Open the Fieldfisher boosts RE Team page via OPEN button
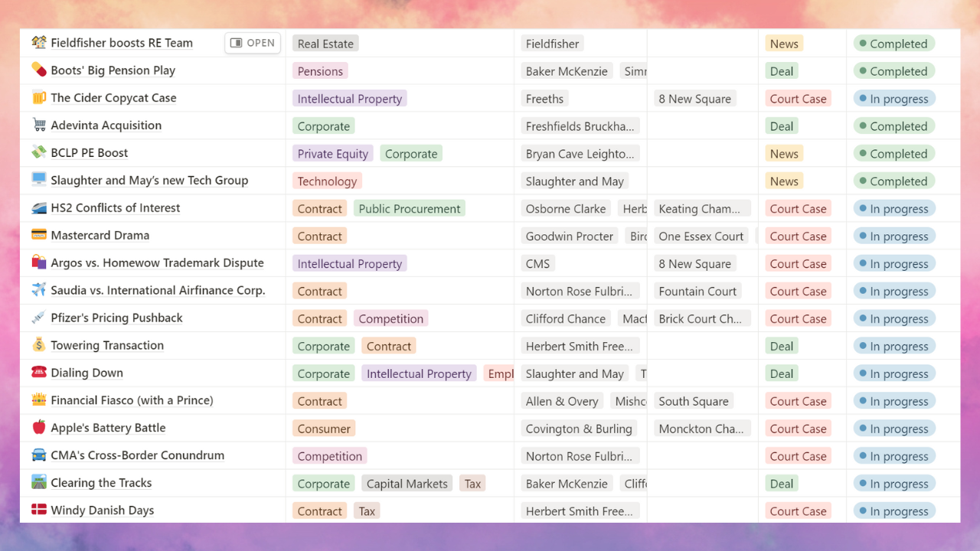 253,43
